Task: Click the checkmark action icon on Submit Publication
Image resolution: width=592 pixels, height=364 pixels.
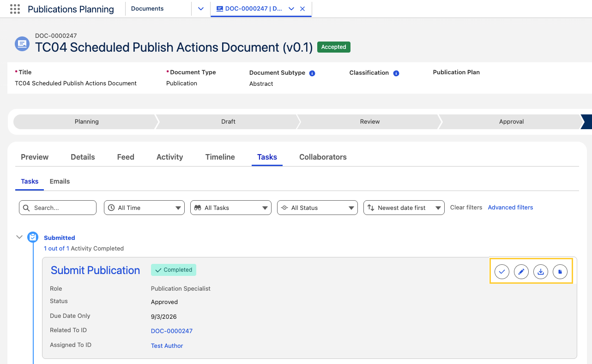Action: tap(502, 272)
